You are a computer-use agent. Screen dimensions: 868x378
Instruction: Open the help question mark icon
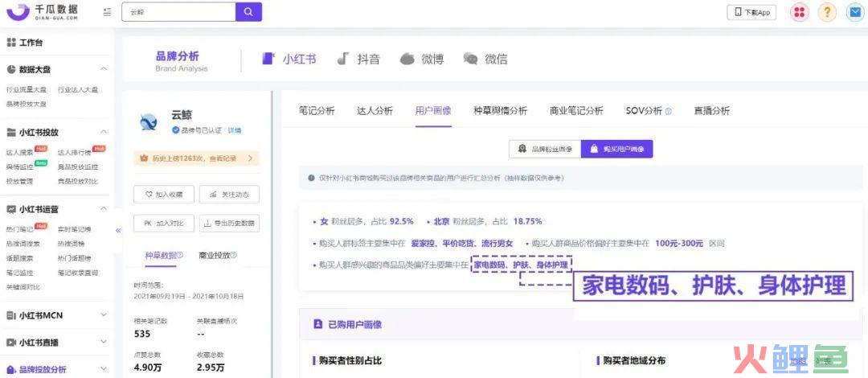click(827, 12)
